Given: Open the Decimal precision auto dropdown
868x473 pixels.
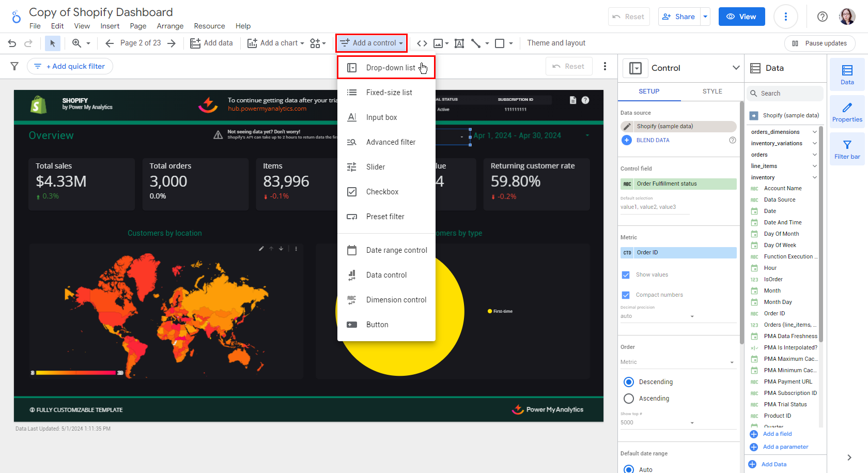Looking at the screenshot, I should coord(657,316).
